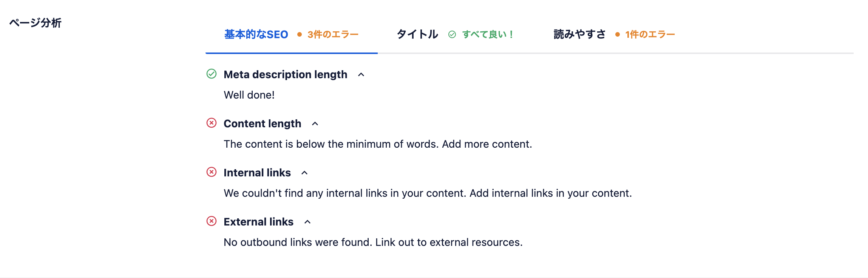Click the Internal links heading
Screen dimensions: 868x278
coord(257,173)
